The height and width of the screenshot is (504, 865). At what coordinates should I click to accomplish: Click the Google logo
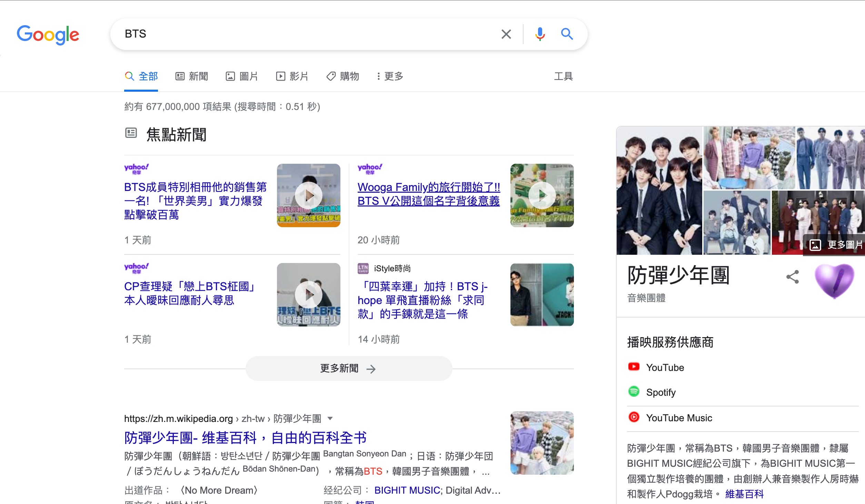pos(48,34)
